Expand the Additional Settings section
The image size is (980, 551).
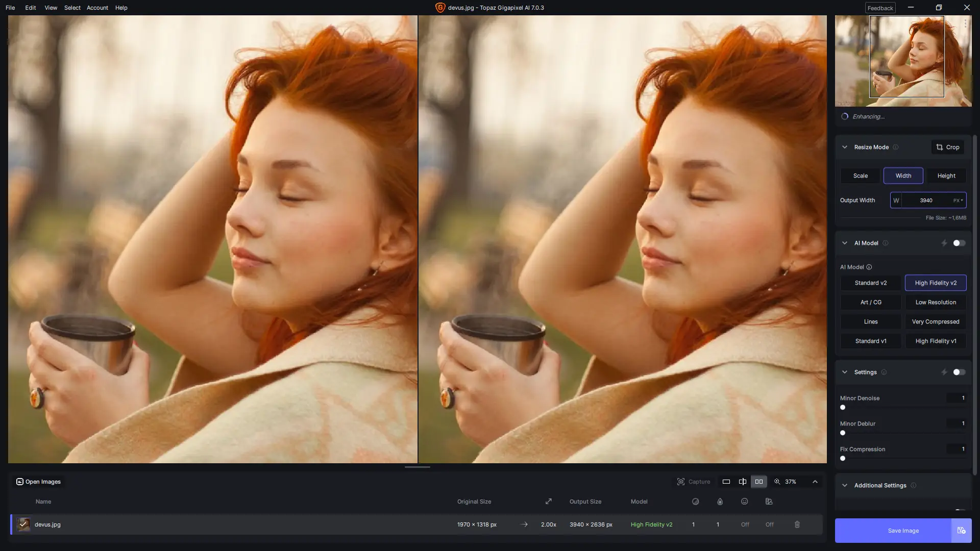click(x=845, y=485)
